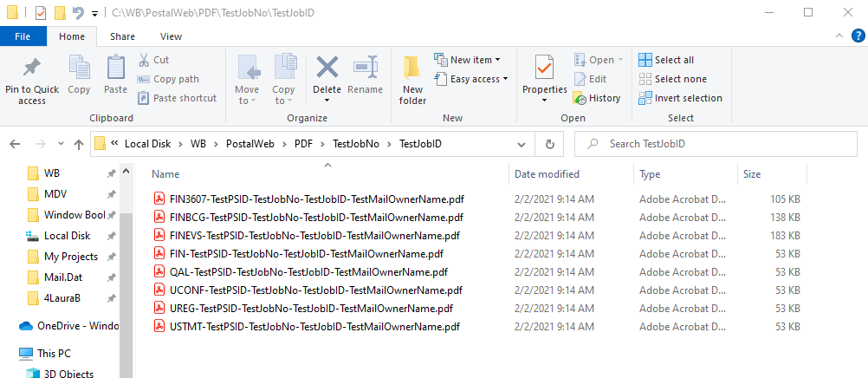
Task: Go up one folder level with the up arrow
Action: click(x=79, y=144)
